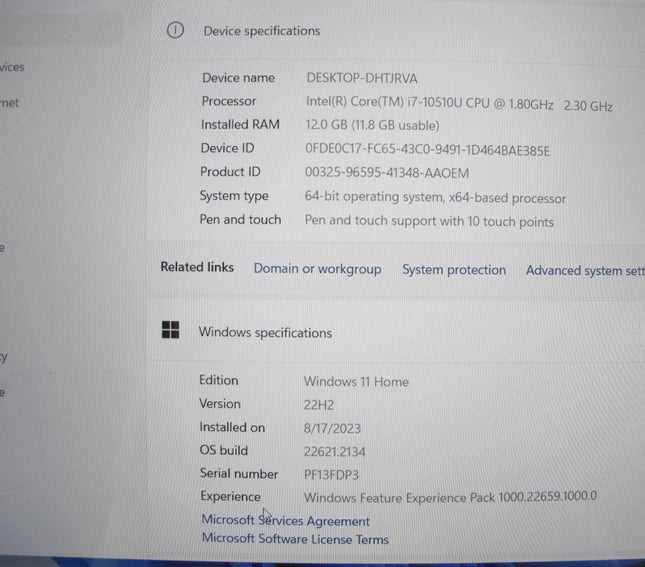645x567 pixels.
Task: Select the device name DESKTOP-DHTJRVA text
Action: [362, 78]
